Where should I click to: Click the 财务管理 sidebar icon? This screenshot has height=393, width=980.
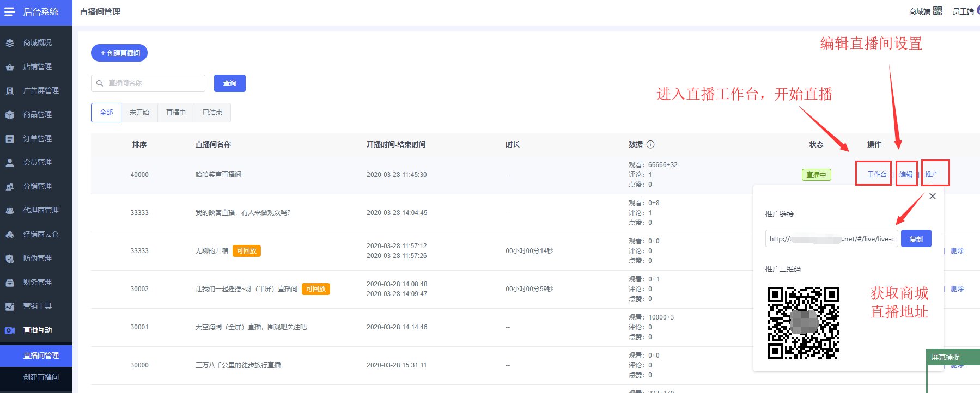pyautogui.click(x=10, y=282)
